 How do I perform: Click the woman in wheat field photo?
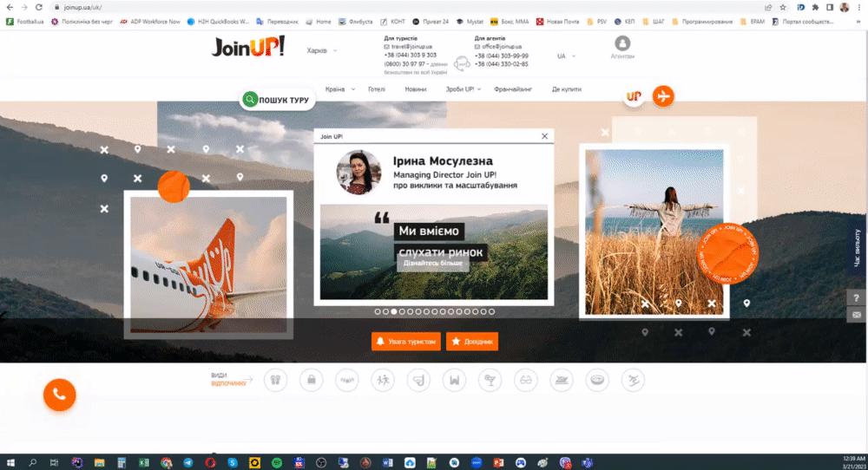pyautogui.click(x=654, y=232)
